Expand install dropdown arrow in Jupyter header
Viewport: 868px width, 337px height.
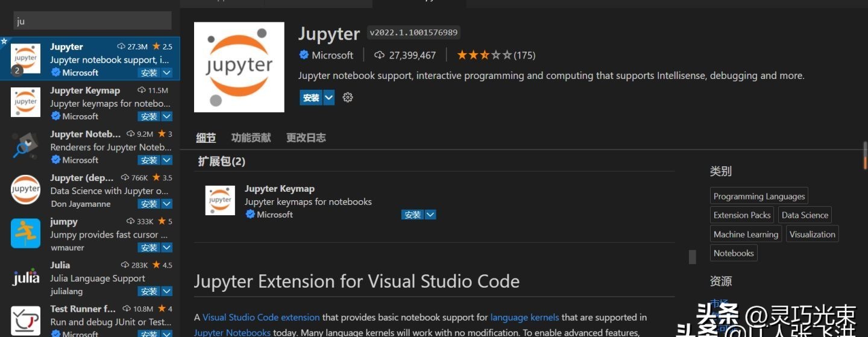(329, 98)
